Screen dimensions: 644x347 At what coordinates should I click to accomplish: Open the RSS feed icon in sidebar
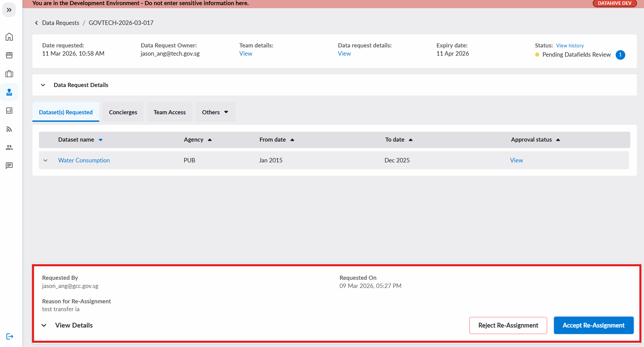(9, 129)
